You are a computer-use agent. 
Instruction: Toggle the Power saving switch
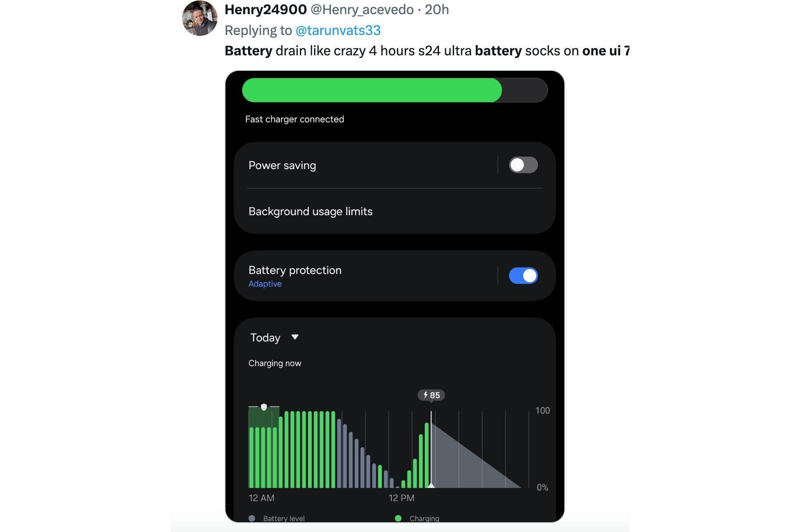pyautogui.click(x=523, y=165)
